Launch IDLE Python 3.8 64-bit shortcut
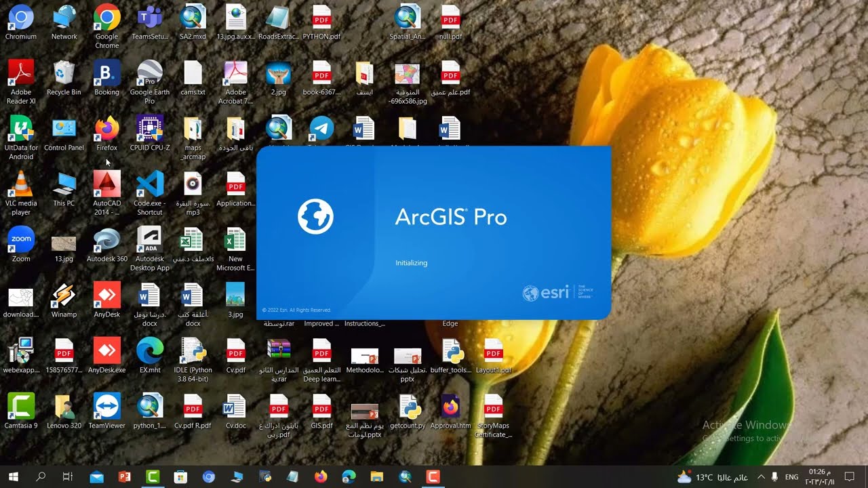 [x=193, y=361]
